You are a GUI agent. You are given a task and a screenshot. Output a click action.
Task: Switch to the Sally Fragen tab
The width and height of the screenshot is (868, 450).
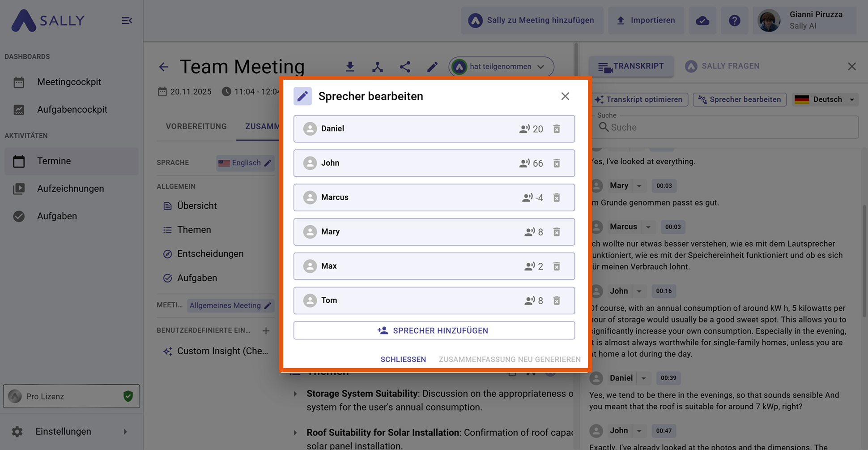pyautogui.click(x=722, y=66)
